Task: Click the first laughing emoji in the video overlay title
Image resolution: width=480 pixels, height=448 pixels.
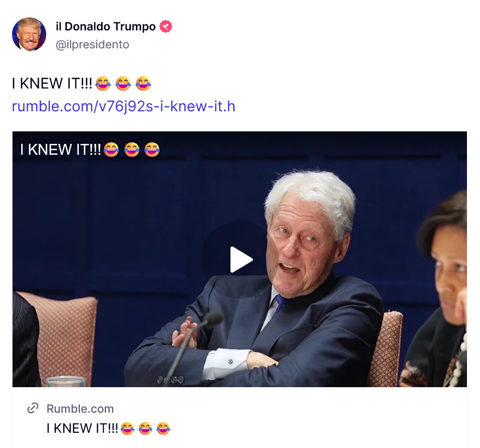Action: click(x=111, y=149)
